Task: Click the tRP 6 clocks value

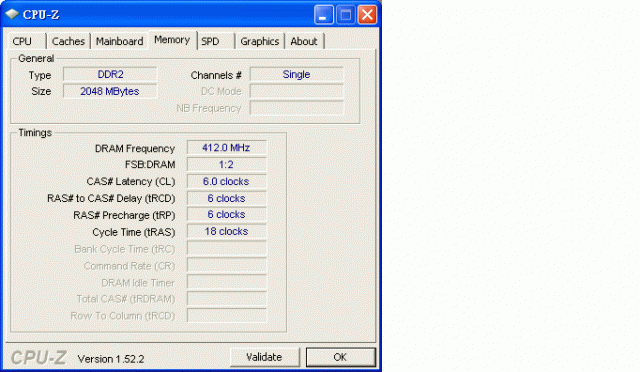Action: pos(227,214)
